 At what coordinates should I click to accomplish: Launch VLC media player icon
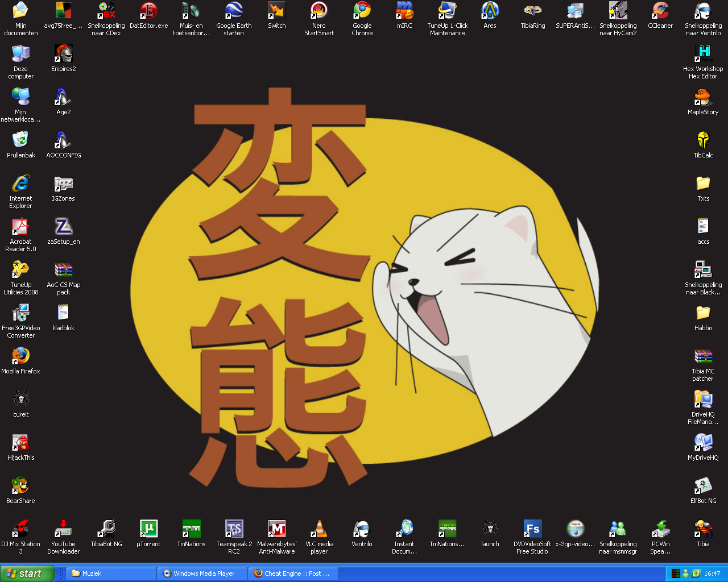pos(319,529)
